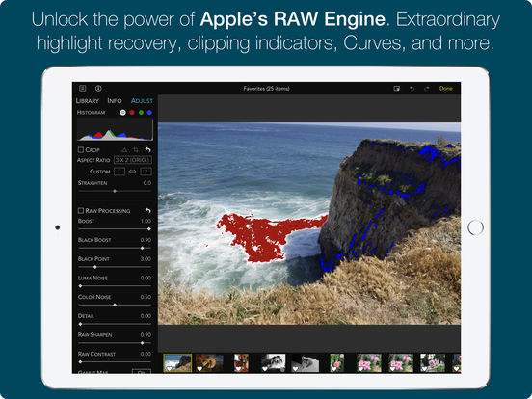Tap the yellow Done button
The image size is (532, 399).
(x=446, y=89)
